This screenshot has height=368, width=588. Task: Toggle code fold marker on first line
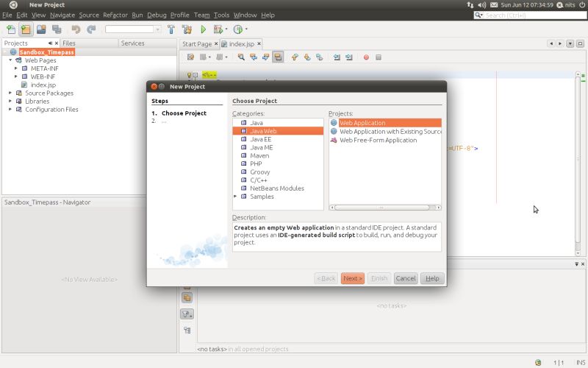(195, 75)
